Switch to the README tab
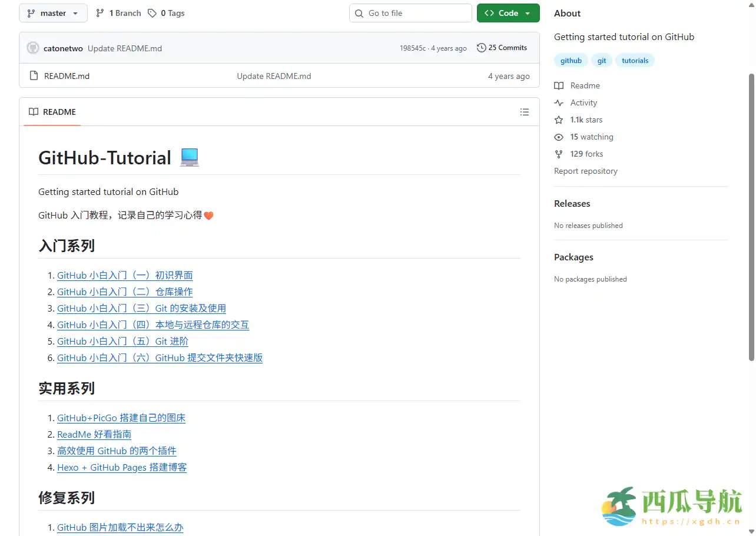Screen dimensions: 756x536 tap(52, 112)
